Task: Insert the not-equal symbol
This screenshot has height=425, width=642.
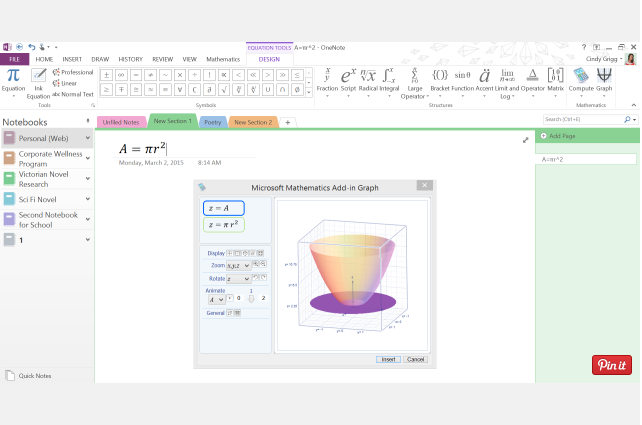Action: pos(151,75)
